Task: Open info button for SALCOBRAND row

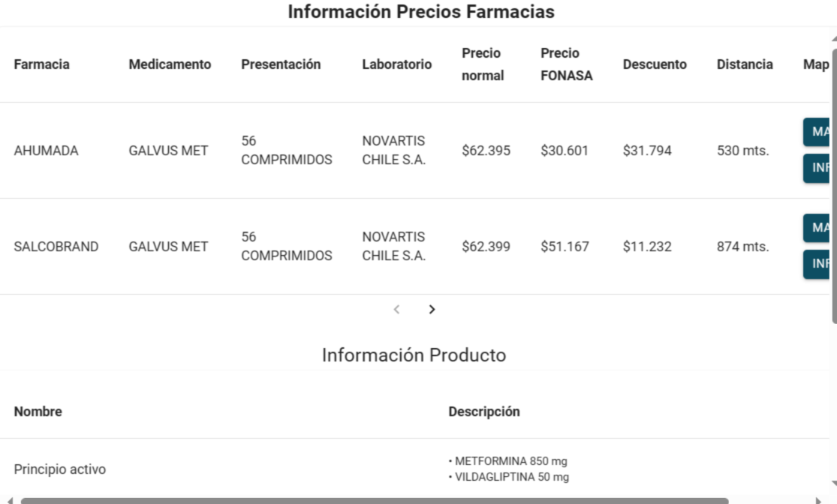Action: tap(817, 264)
